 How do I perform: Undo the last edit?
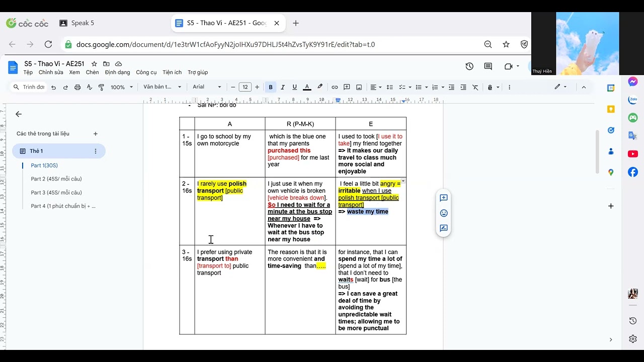point(53,87)
